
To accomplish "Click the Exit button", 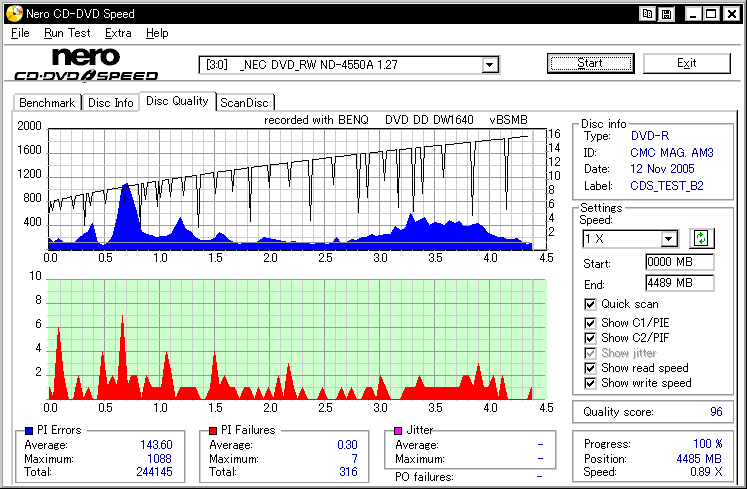I will [x=686, y=63].
